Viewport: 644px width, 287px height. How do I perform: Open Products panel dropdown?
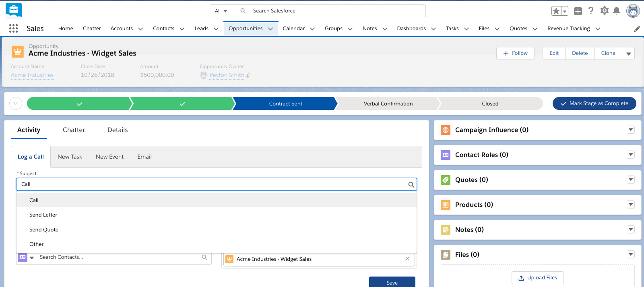click(x=631, y=204)
